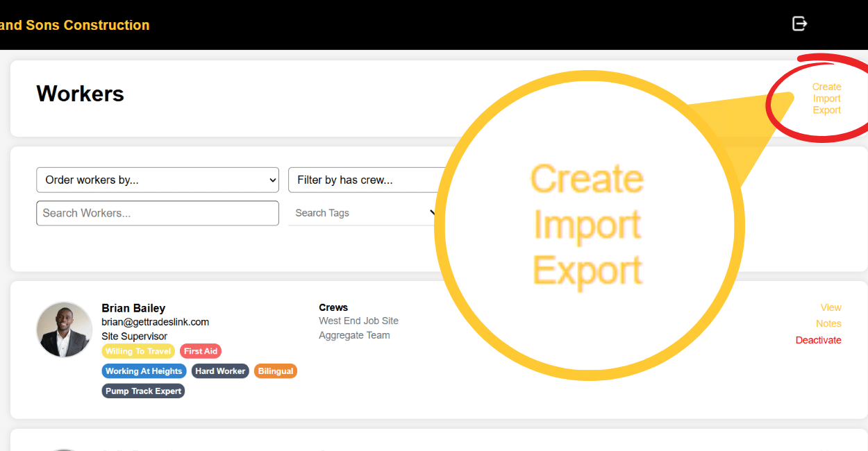Screen dimensions: 868x451
Task: Select the "Hard Worker" tag
Action: pyautogui.click(x=220, y=371)
